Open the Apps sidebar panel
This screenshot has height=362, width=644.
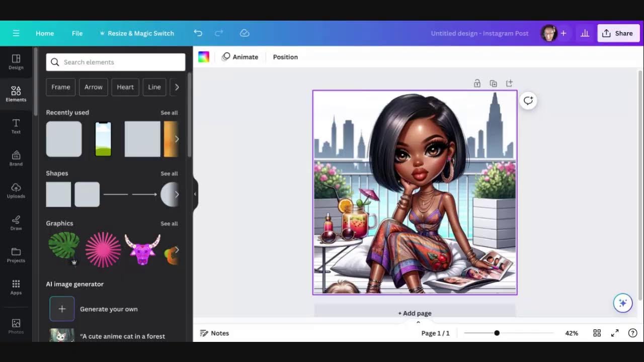16,287
